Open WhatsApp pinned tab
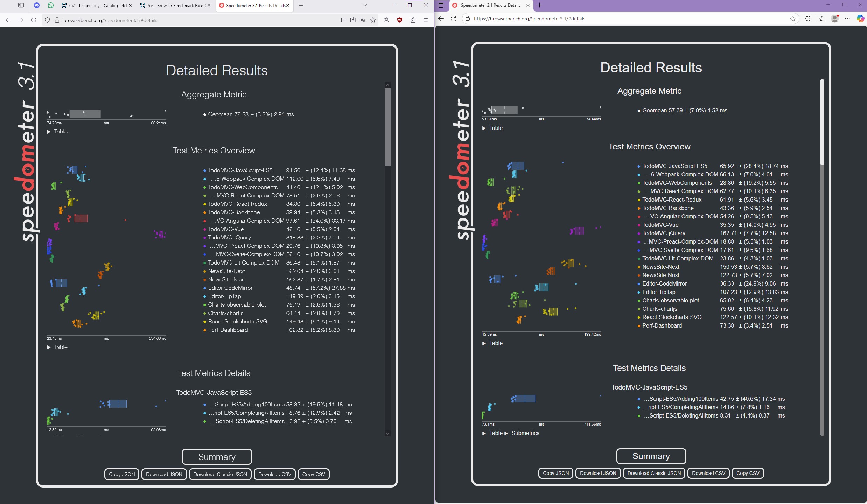Image resolution: width=867 pixels, height=504 pixels. tap(51, 5)
